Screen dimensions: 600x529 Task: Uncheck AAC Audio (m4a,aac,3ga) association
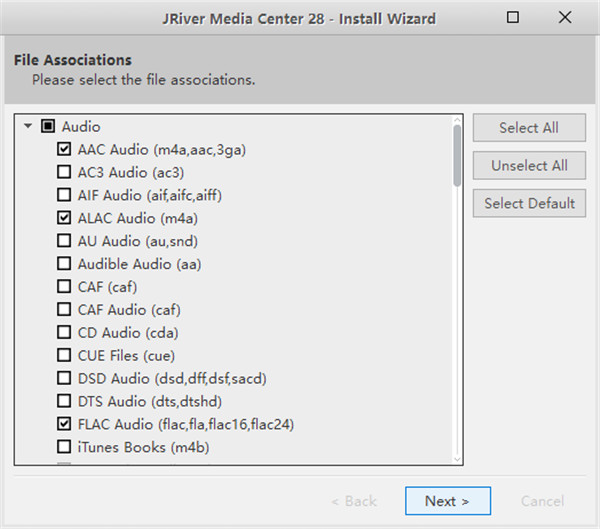[65, 150]
